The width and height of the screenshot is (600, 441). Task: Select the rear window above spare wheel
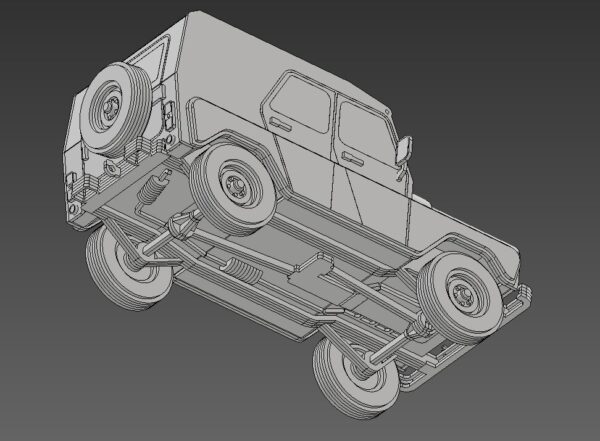coord(155,60)
